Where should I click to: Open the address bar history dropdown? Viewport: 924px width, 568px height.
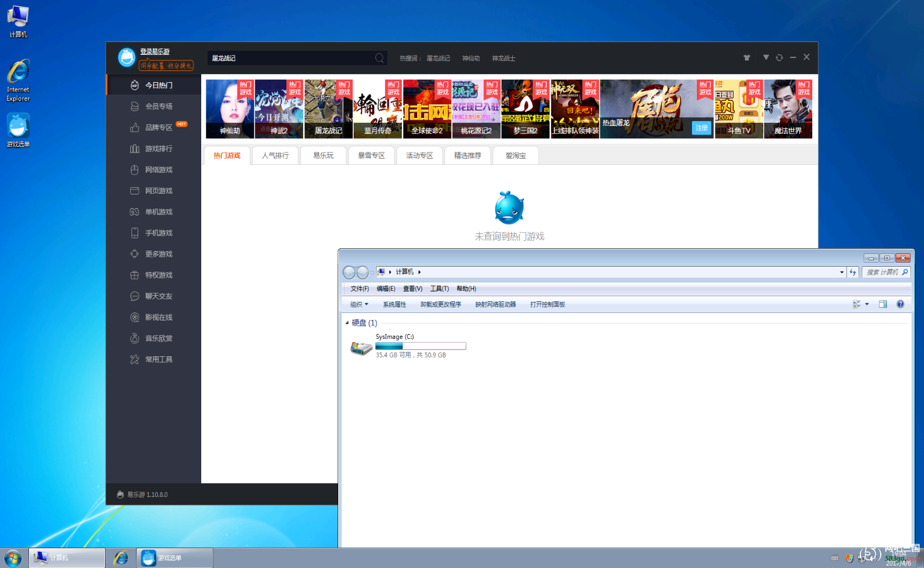click(x=841, y=272)
